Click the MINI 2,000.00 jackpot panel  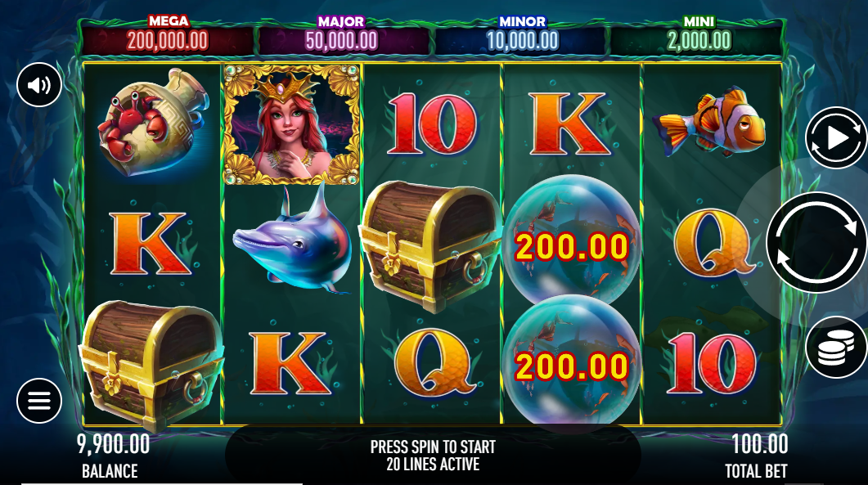click(698, 35)
